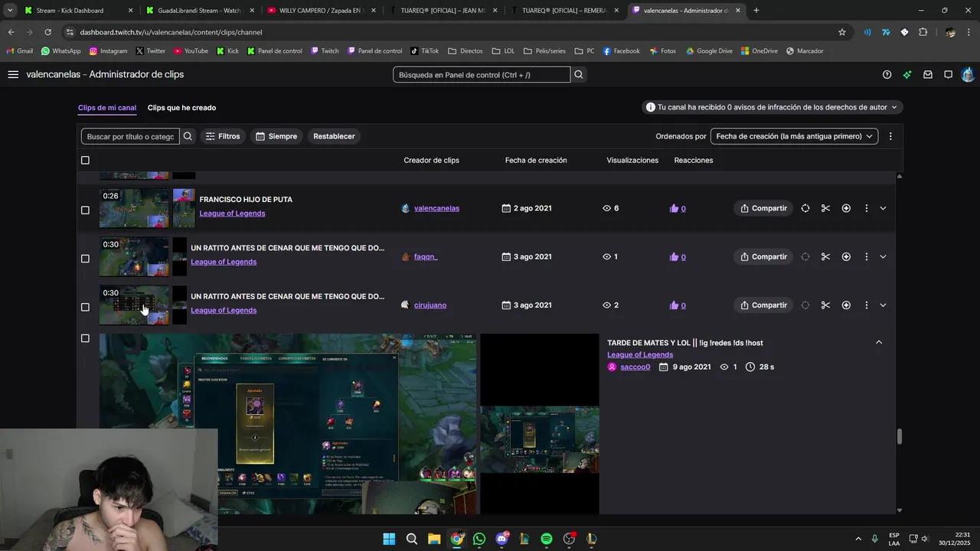
Task: Open the Twitch notifications inbox icon
Action: pyautogui.click(x=927, y=74)
